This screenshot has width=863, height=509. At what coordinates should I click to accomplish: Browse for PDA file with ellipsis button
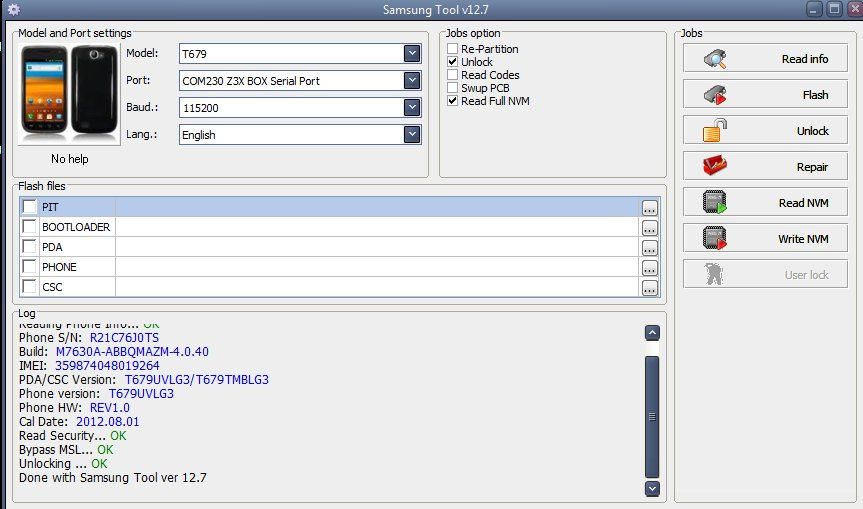tap(649, 248)
